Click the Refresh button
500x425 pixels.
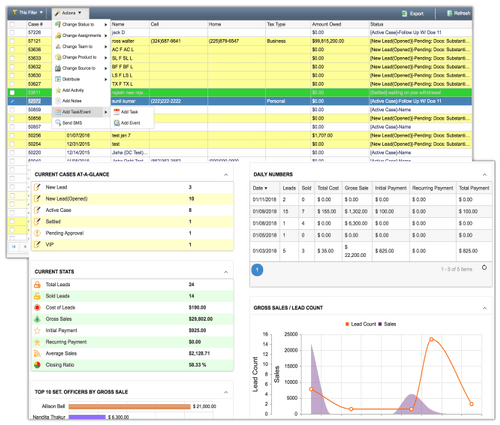458,13
